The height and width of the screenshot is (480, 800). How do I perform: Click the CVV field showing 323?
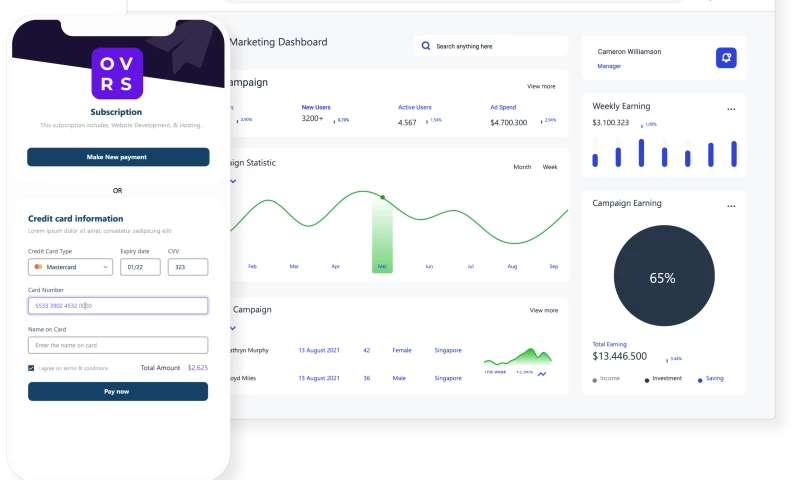point(188,267)
